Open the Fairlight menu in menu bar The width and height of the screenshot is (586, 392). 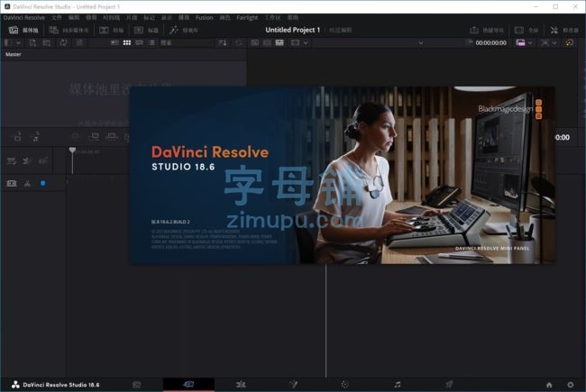(x=247, y=17)
